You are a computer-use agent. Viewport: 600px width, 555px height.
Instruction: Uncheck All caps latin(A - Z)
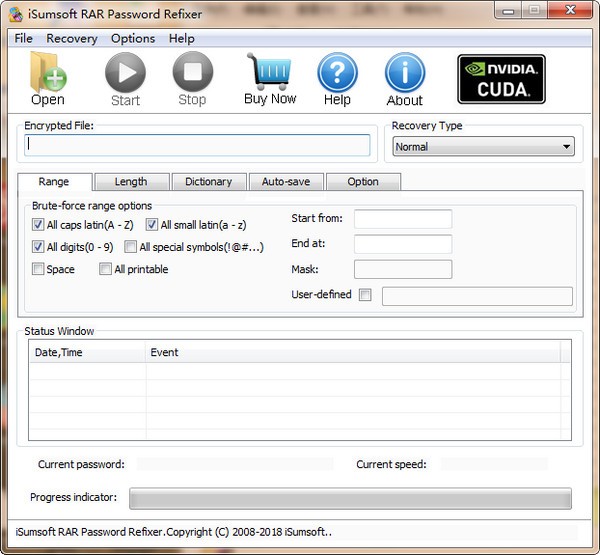tap(38, 225)
